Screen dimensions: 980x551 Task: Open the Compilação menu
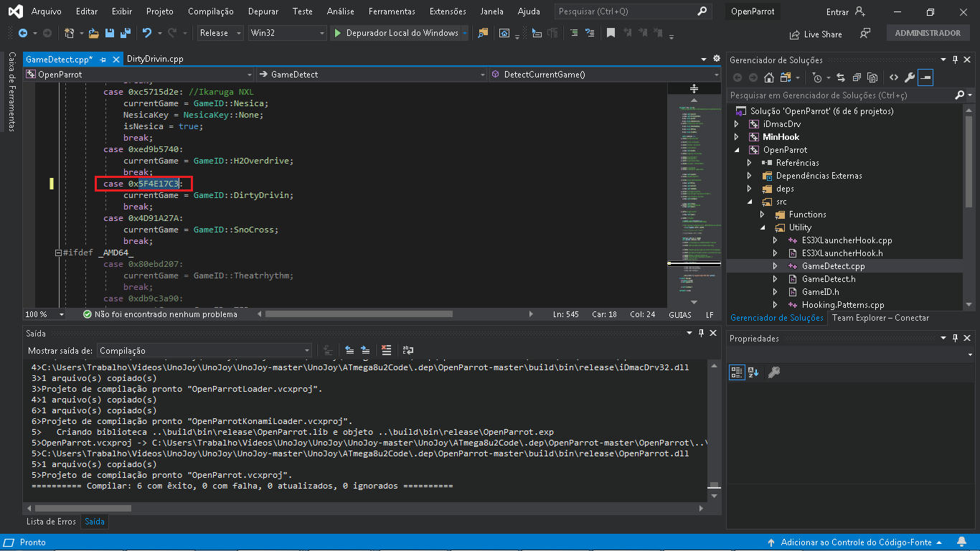click(210, 11)
